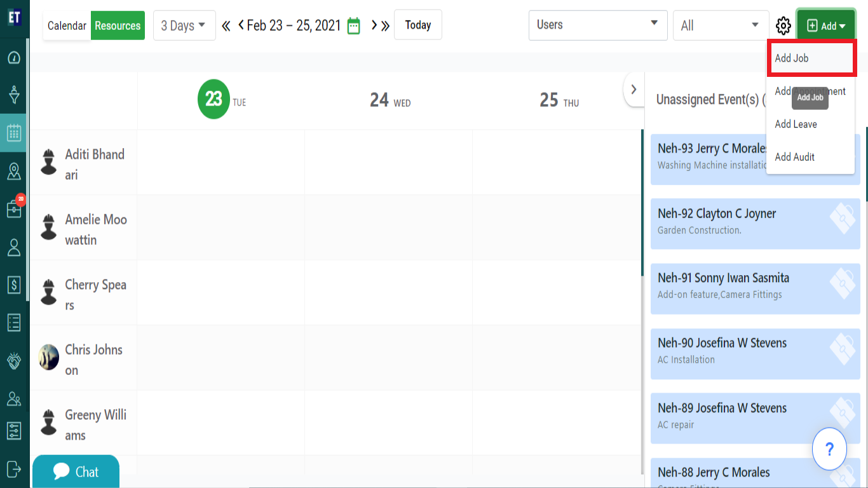Viewport: 868px width, 488px height.
Task: Click the tag icon on Neh-92 card
Action: pos(843,219)
